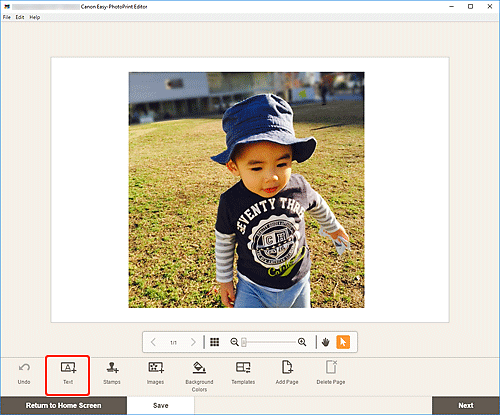Adjust the zoom slider handle

pyautogui.click(x=244, y=342)
